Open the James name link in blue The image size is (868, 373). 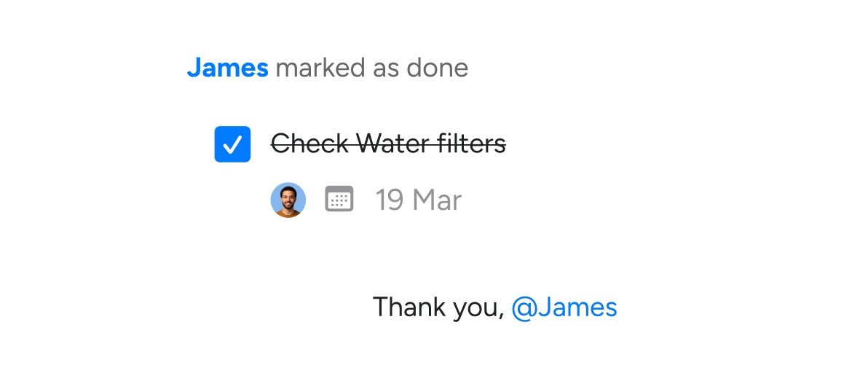227,68
